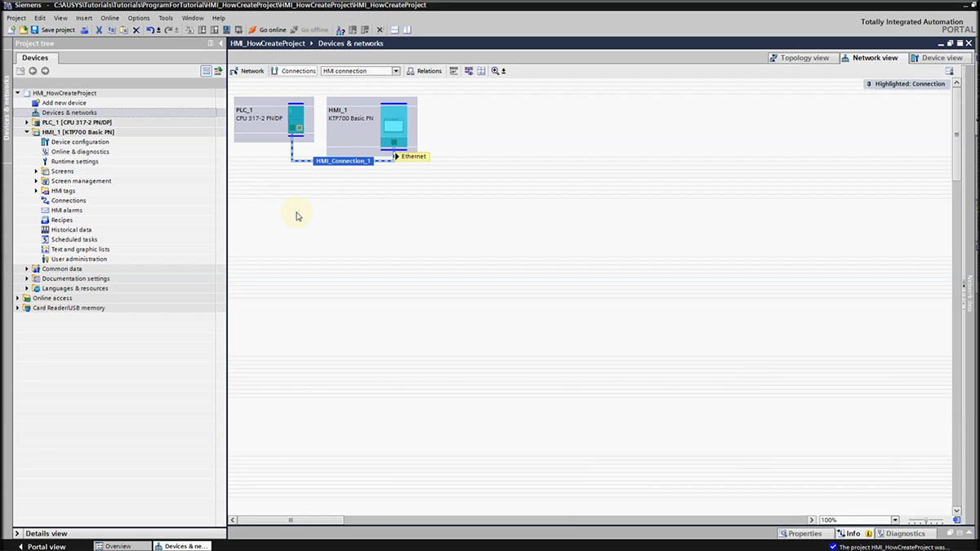Open the Window menu

click(x=193, y=18)
